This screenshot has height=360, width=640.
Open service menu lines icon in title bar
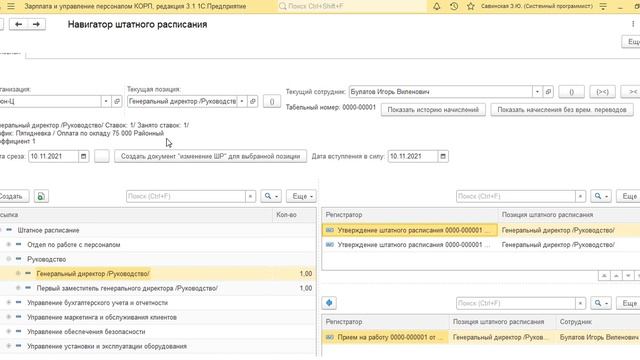point(603,7)
